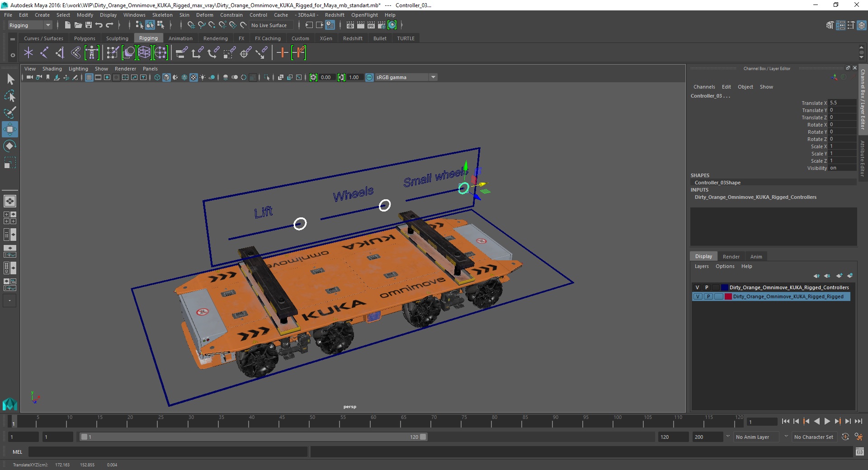Click the Open Scene folder icon
This screenshot has width=868, height=470.
click(78, 25)
